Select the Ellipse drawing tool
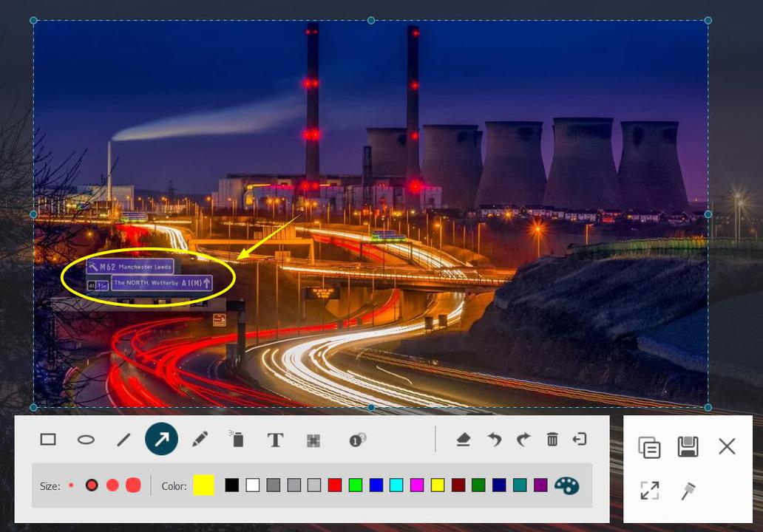 86,440
